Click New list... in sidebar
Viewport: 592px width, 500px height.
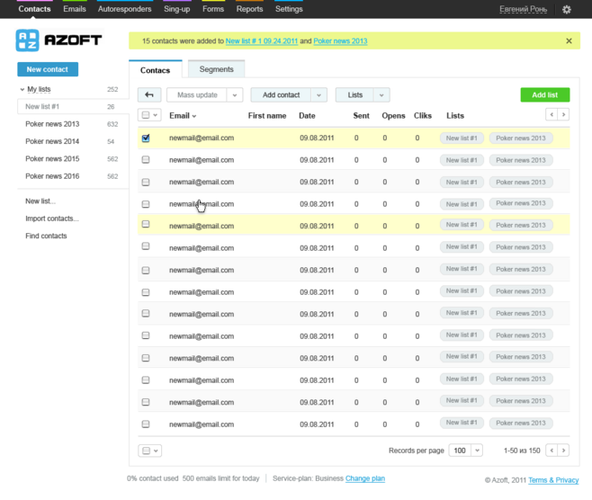pyautogui.click(x=40, y=201)
